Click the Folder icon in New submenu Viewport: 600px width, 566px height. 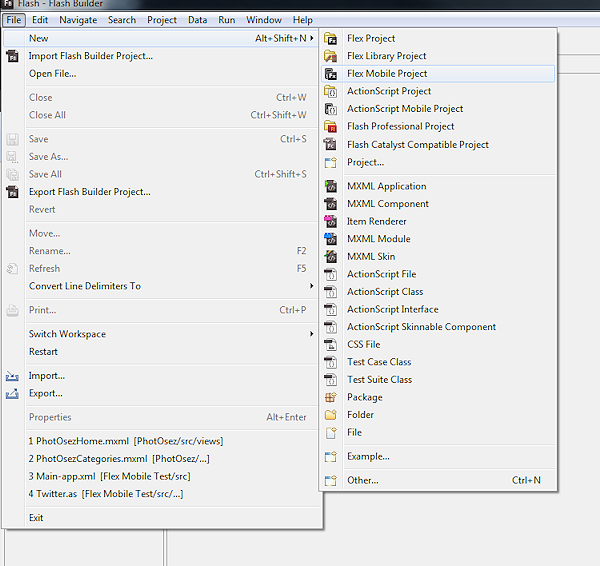click(x=331, y=415)
